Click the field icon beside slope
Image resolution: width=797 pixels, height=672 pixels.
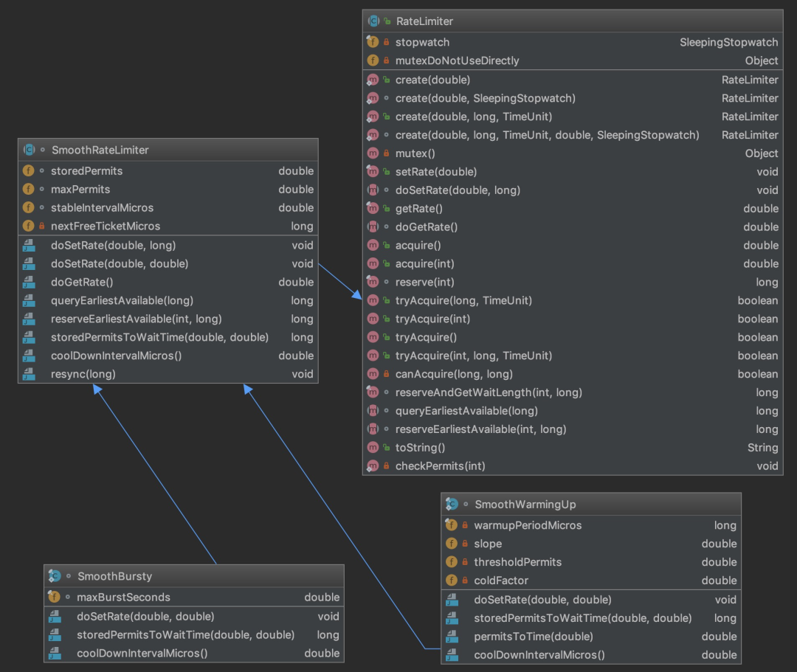click(x=451, y=544)
